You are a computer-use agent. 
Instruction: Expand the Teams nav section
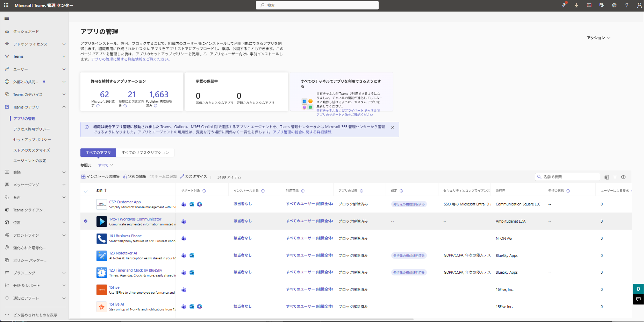[64, 57]
